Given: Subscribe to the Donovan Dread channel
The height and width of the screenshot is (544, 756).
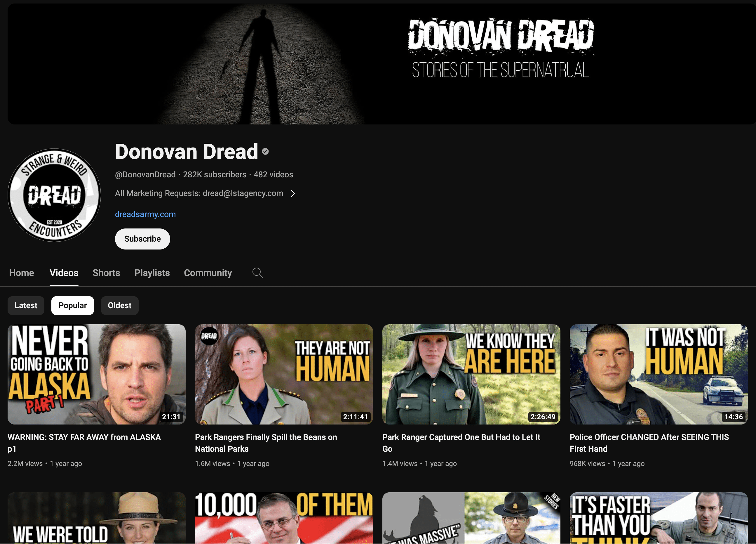Looking at the screenshot, I should point(142,239).
